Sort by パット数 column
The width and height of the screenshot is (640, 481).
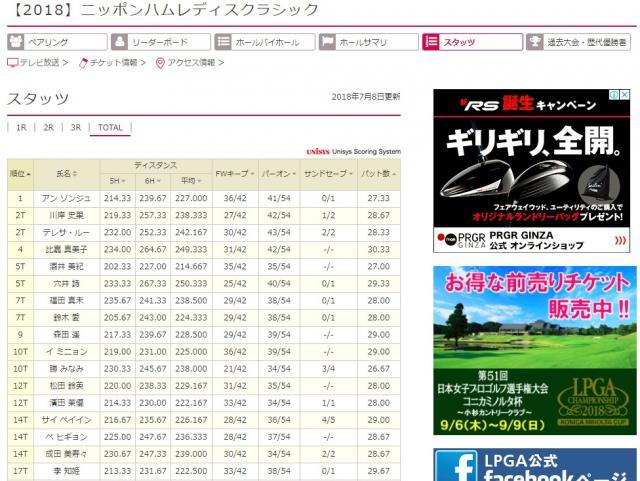(379, 174)
